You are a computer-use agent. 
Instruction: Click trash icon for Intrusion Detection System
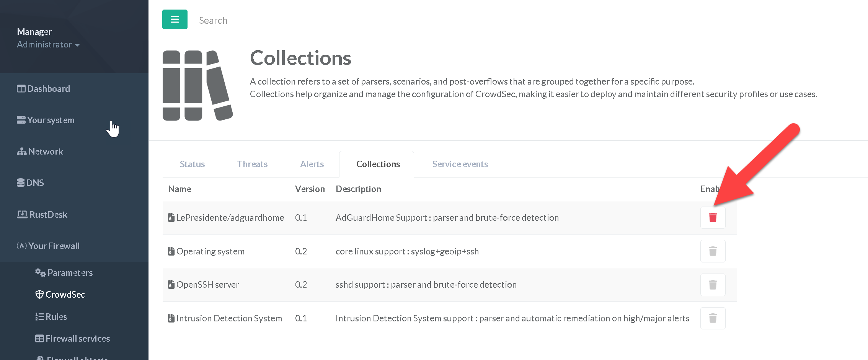pos(712,318)
